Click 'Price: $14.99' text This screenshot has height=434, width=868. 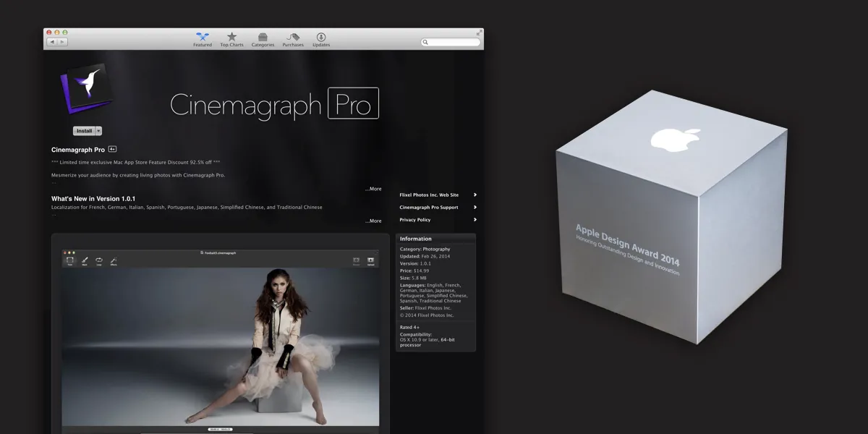414,271
